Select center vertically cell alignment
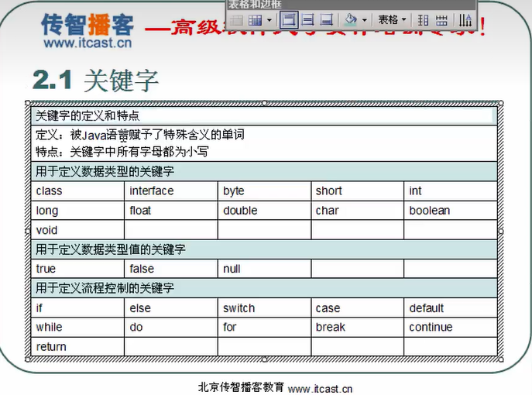Viewport: 532px width, 395px height. click(307, 20)
